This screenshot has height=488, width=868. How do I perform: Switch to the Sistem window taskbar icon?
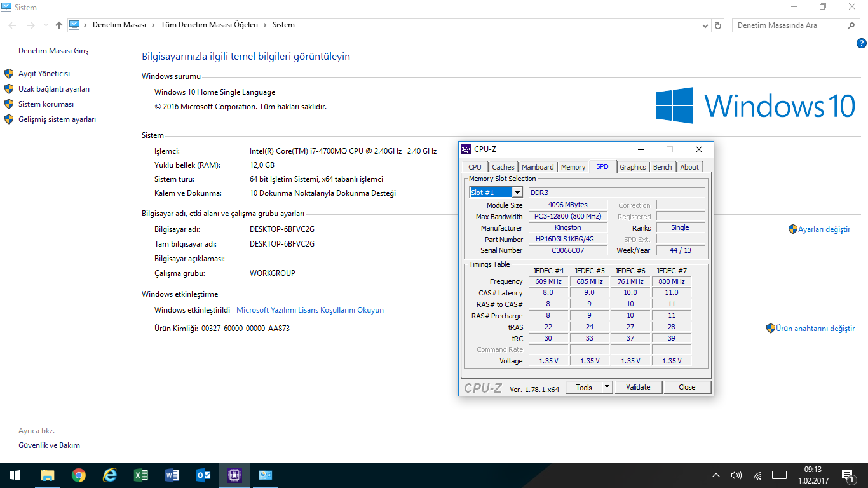tap(266, 475)
